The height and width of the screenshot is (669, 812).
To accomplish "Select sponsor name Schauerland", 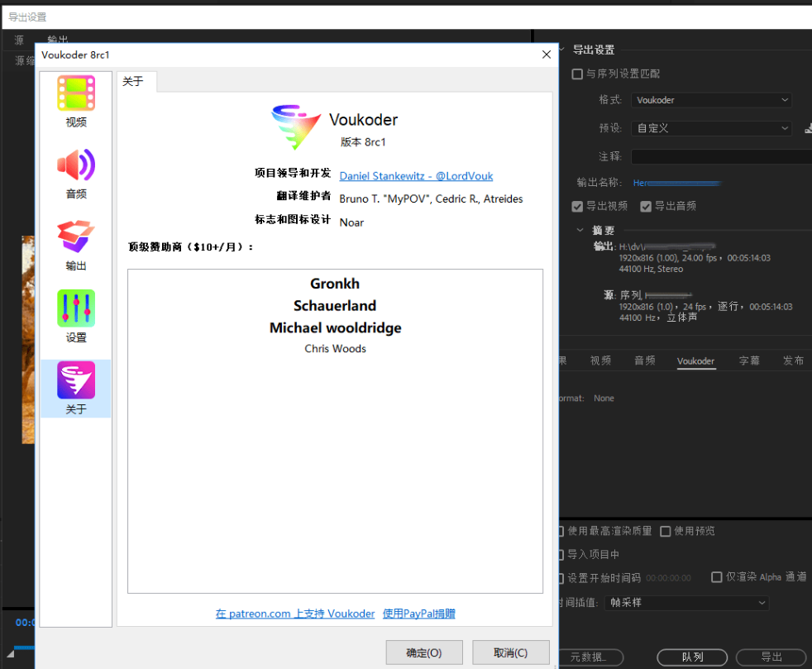I will coord(335,306).
